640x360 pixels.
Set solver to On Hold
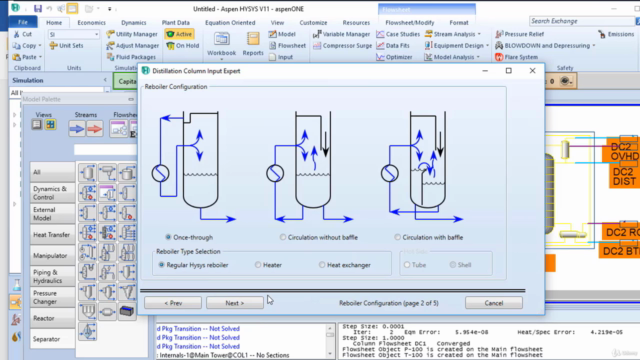point(183,46)
